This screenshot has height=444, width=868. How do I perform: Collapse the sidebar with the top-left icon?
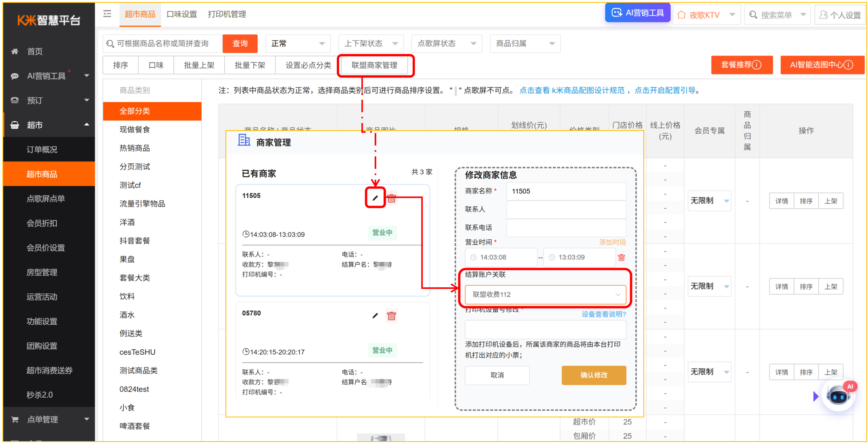pyautogui.click(x=107, y=13)
